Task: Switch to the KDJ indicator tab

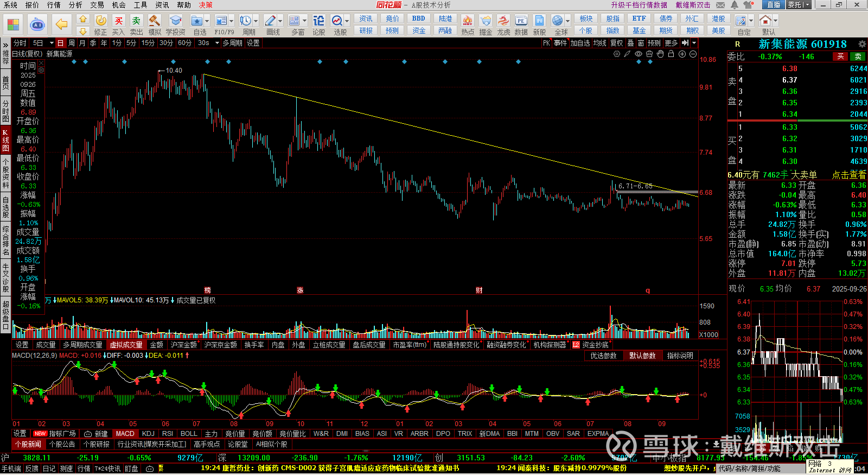Action: (148, 434)
